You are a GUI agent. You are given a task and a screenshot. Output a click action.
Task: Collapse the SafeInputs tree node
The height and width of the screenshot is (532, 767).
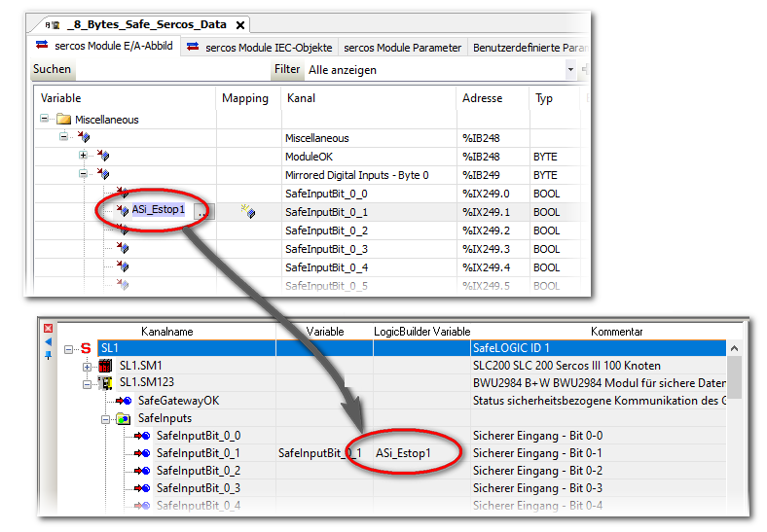105,418
